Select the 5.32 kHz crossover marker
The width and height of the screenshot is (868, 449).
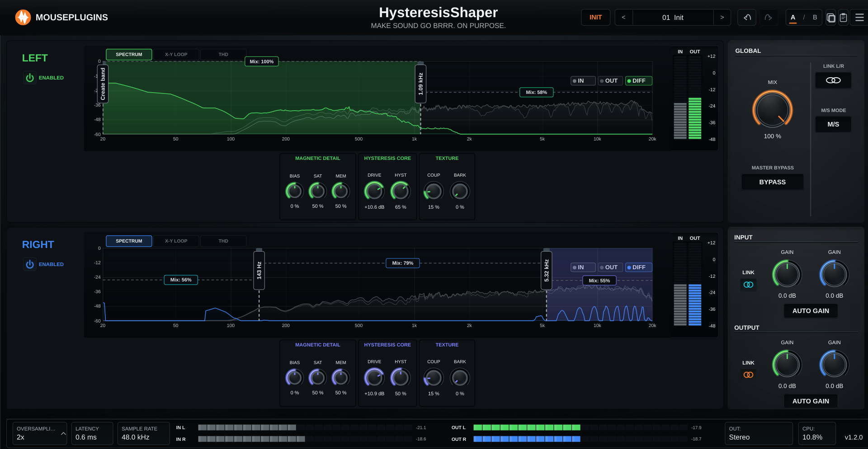pos(547,270)
